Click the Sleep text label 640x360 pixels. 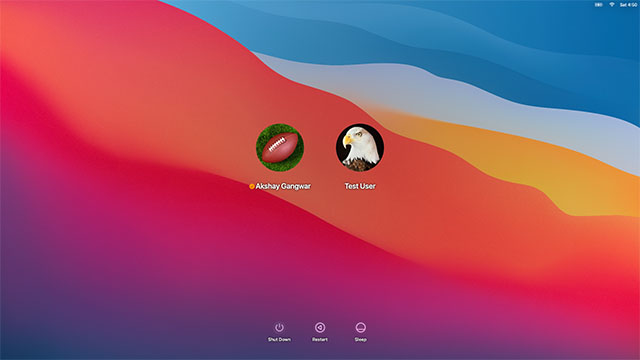click(360, 340)
